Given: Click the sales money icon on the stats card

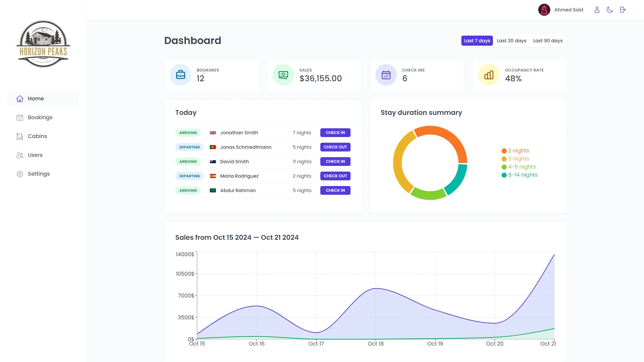Looking at the screenshot, I should (x=283, y=75).
